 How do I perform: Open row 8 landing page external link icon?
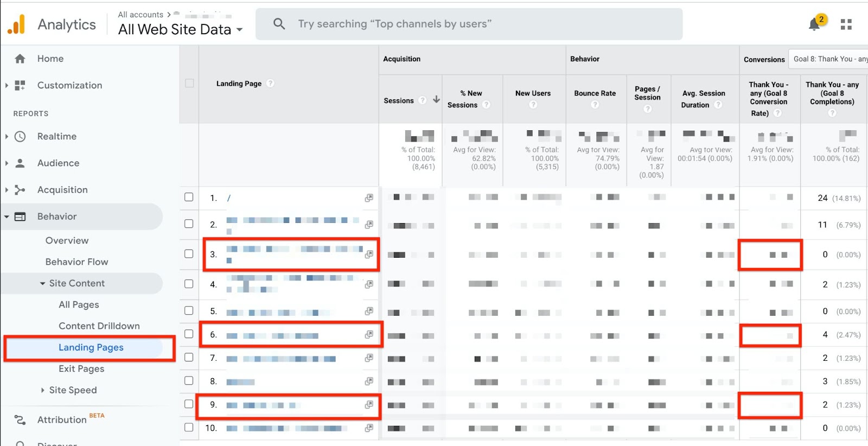point(369,381)
